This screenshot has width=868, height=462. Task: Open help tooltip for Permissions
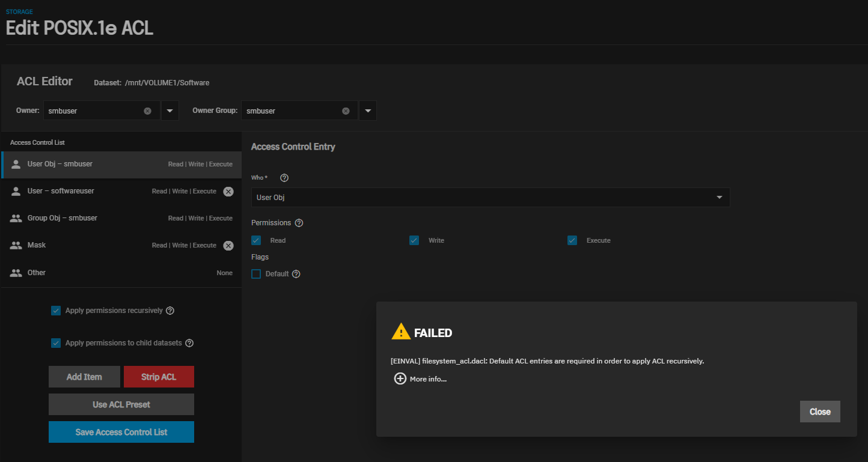[299, 223]
